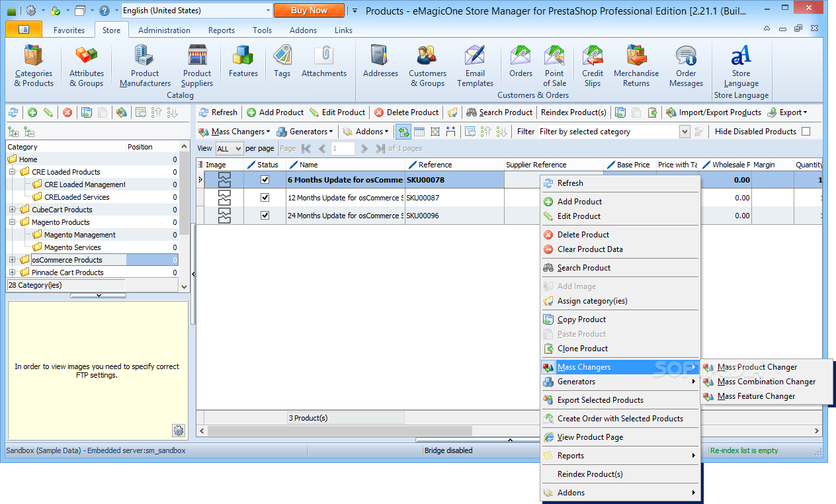Toggle status checkbox for SKU00078 product
Screen dimensions: 836x504
tap(265, 179)
